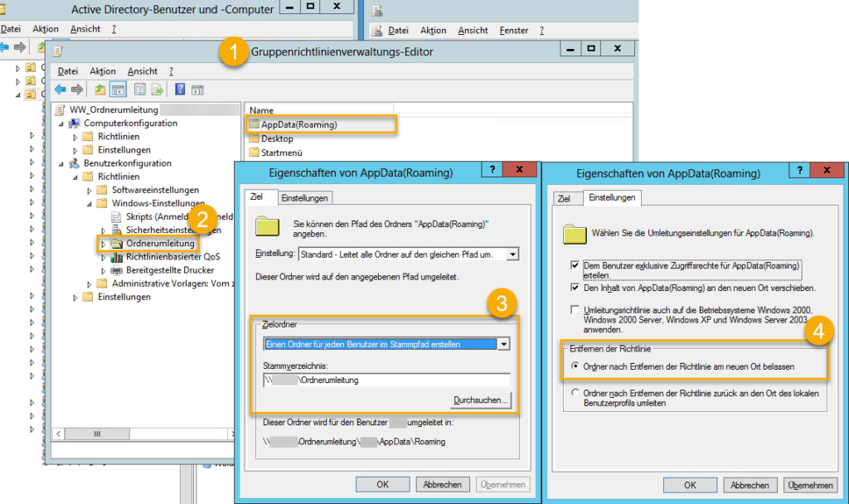This screenshot has width=849, height=504.
Task: Select the Desktop folder in the list
Action: pos(277,138)
